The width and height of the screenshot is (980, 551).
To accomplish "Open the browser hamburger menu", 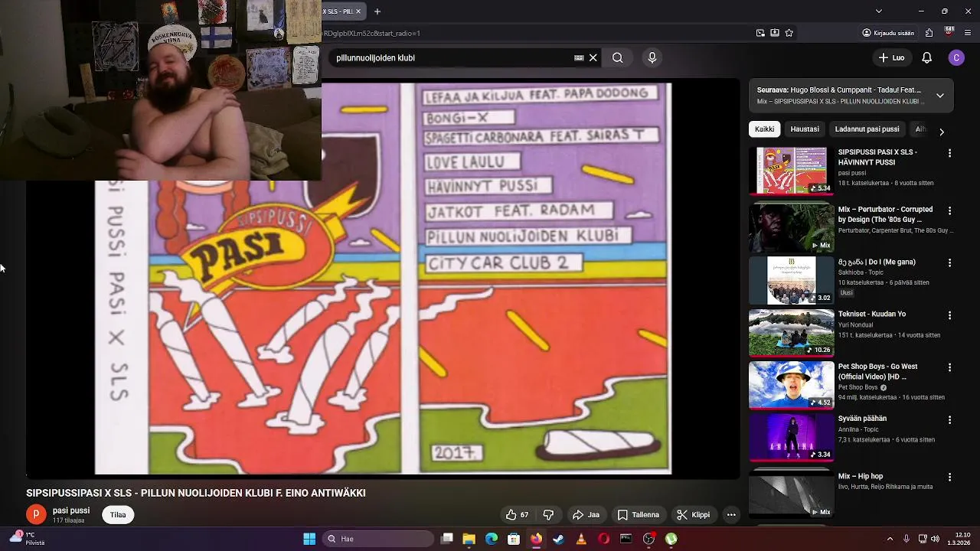I will tap(968, 33).
